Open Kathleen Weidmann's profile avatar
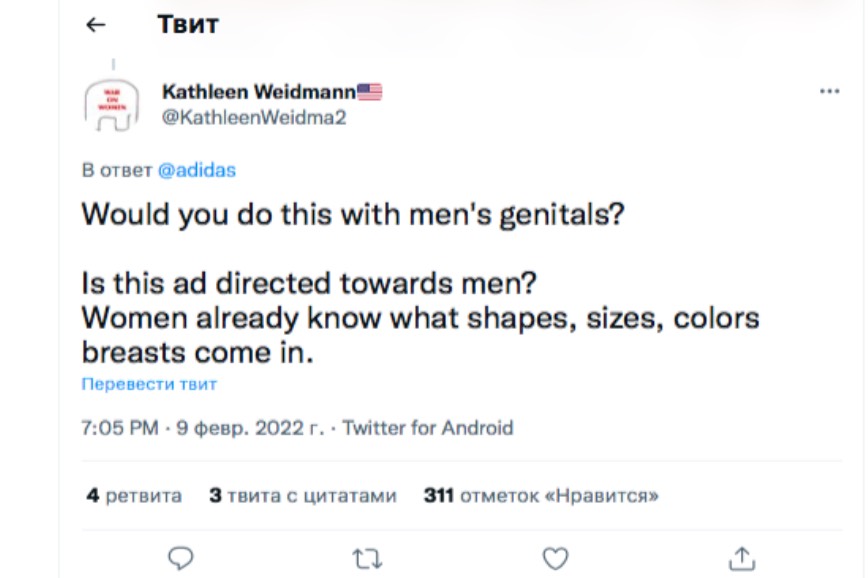The width and height of the screenshot is (868, 578). point(112,104)
